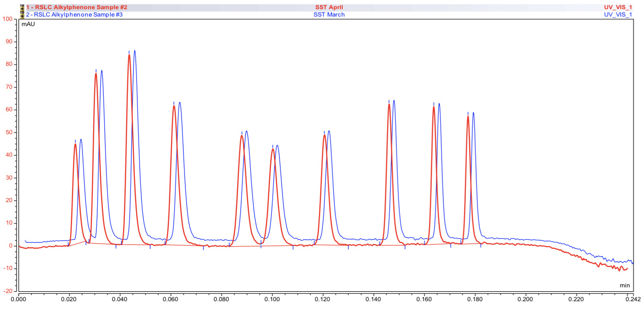The height and width of the screenshot is (309, 644).
Task: Click the -20 tick label on the signal axis
Action: click(x=8, y=291)
